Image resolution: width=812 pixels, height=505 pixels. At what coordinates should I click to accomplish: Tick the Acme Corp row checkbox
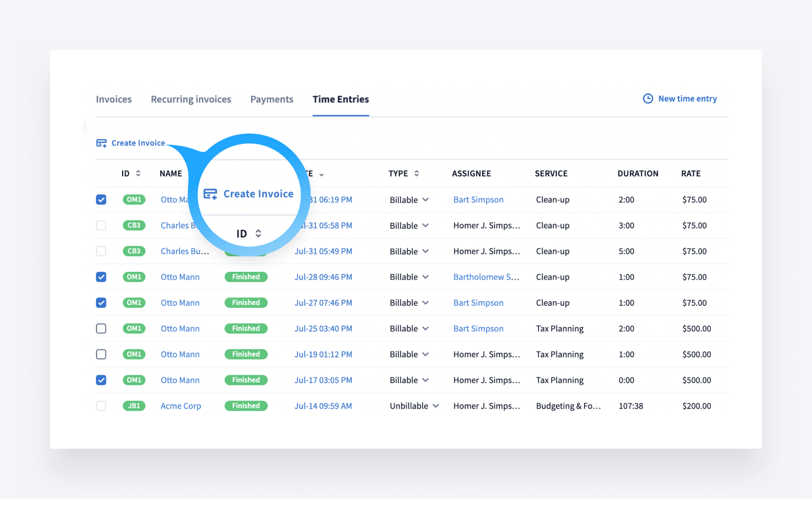pos(101,406)
